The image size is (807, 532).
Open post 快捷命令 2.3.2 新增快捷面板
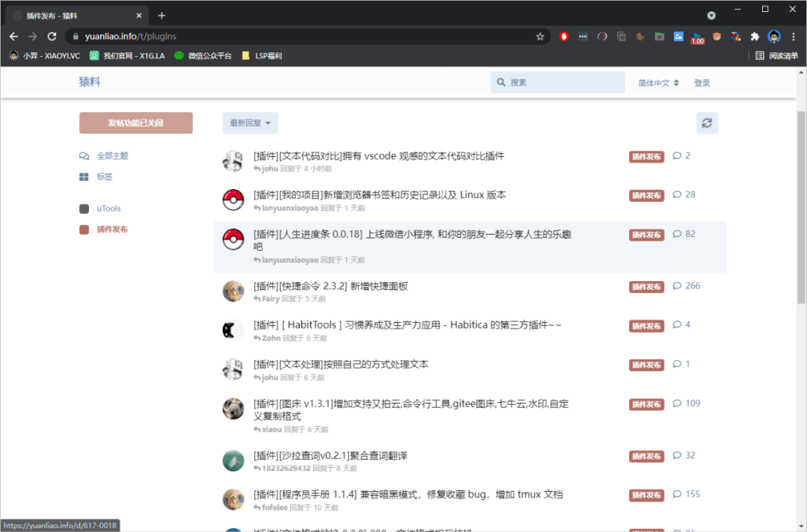[330, 286]
